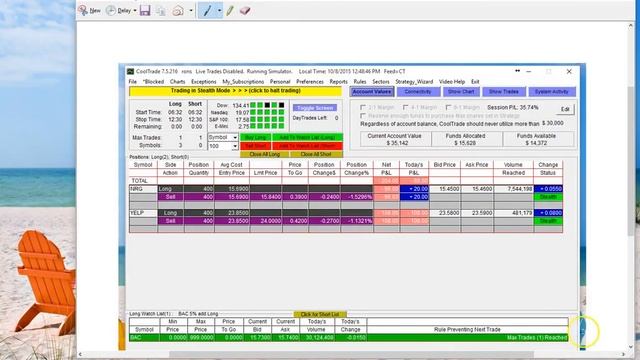Screen dimensions: 640x360
Task: Click the Click for Short List button
Action: tap(320, 314)
